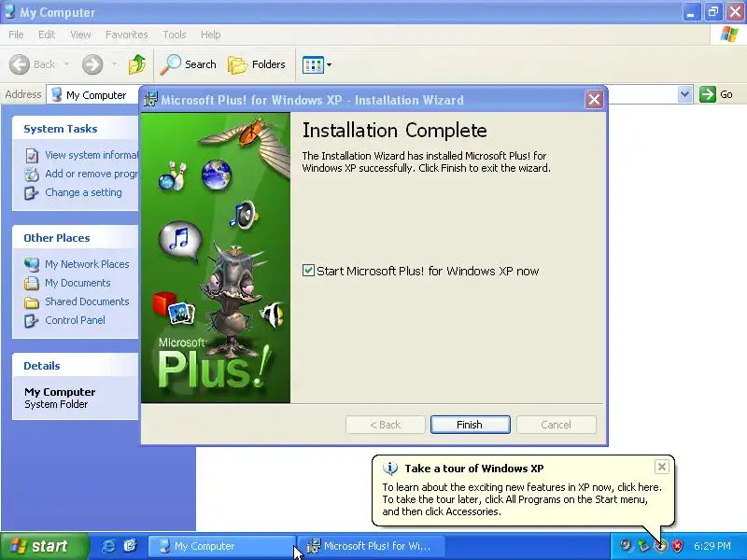Open Add or remove programs link
The image size is (747, 560).
(91, 174)
